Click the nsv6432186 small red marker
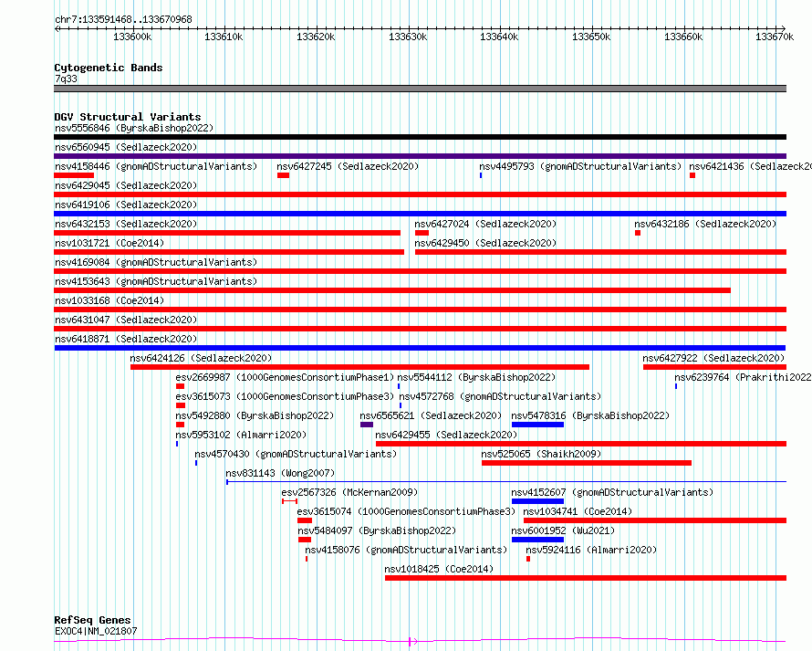The width and height of the screenshot is (812, 651). 638,233
